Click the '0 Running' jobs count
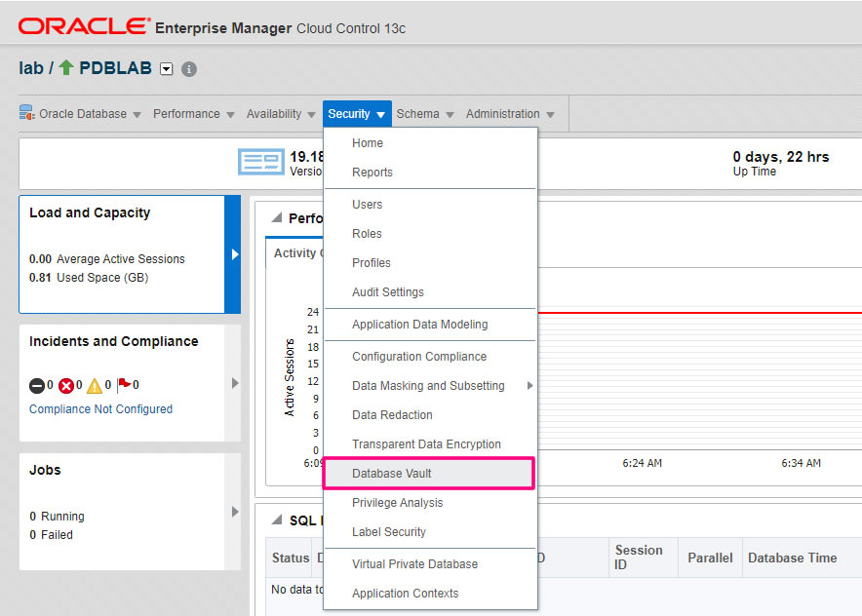Image resolution: width=862 pixels, height=616 pixels. coord(58,516)
